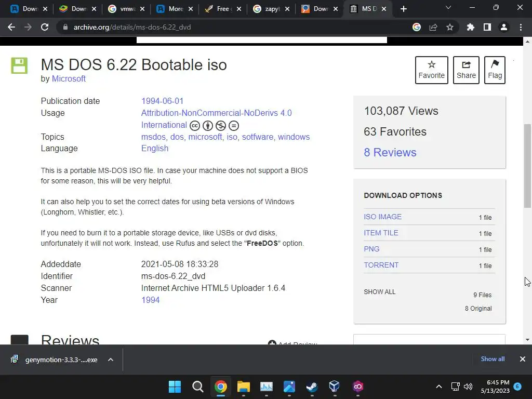The height and width of the screenshot is (399, 532).
Task: Open the tab search dropdown arrow
Action: (448, 7)
